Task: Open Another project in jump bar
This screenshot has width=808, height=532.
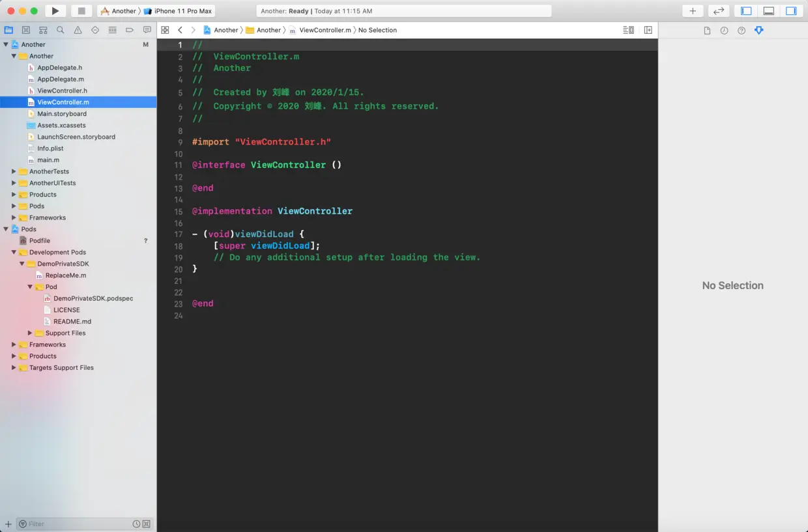Action: 221,30
